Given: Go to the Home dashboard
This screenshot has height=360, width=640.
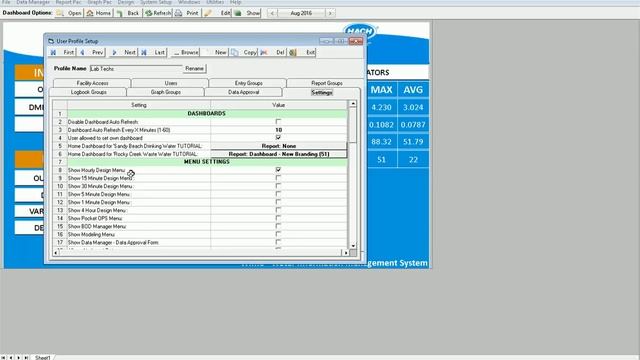Looking at the screenshot, I should tap(98, 13).
